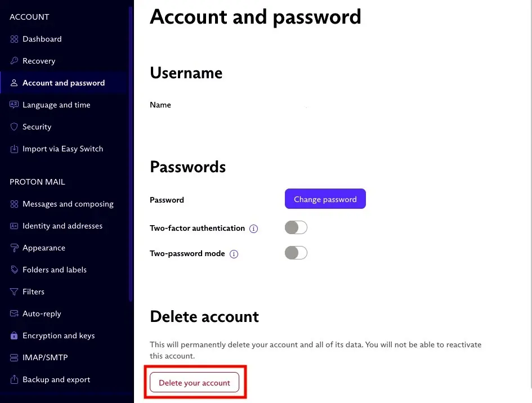
Task: Open the Language and time settings
Action: pyautogui.click(x=58, y=105)
